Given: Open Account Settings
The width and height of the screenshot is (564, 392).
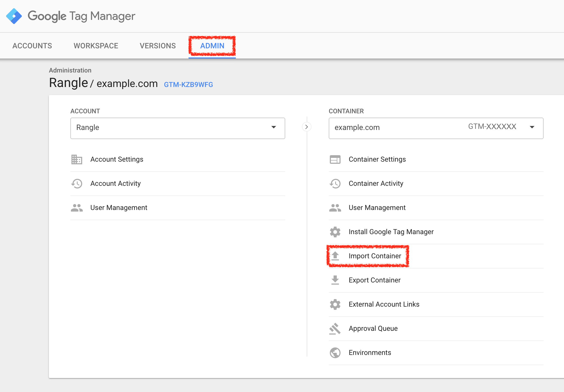Looking at the screenshot, I should (x=178, y=159).
